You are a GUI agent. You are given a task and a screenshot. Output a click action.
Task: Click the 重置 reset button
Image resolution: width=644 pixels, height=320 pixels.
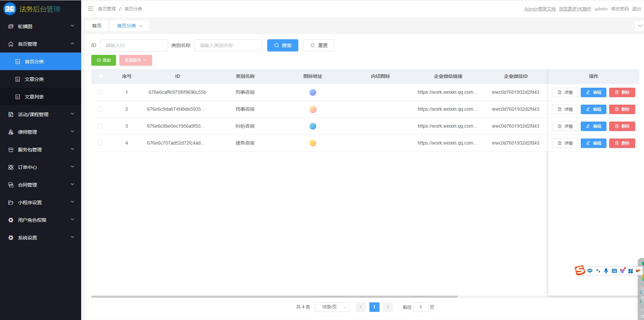[x=319, y=45]
